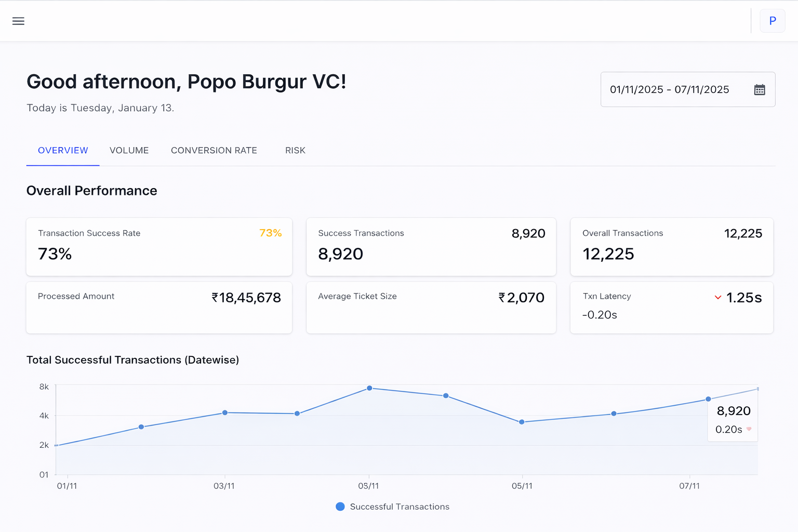
Task: Click the P profile avatar
Action: 773,21
